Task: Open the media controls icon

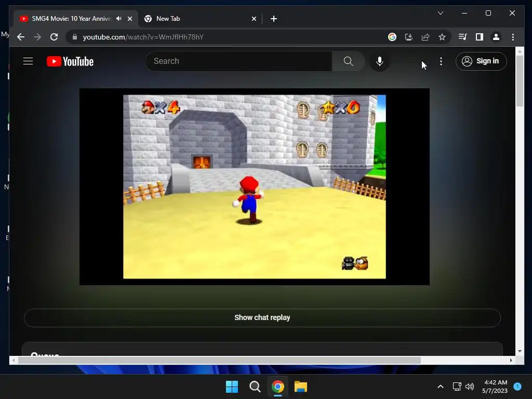Action: click(463, 37)
